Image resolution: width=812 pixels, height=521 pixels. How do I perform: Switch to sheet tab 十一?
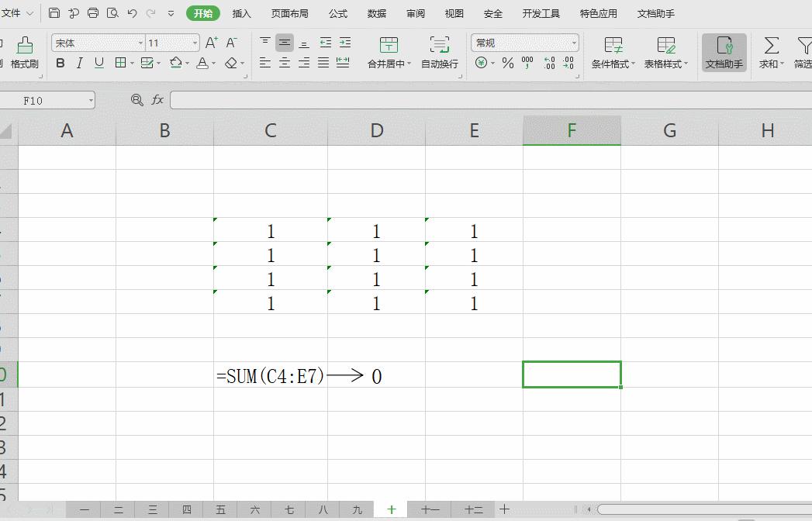coord(430,509)
